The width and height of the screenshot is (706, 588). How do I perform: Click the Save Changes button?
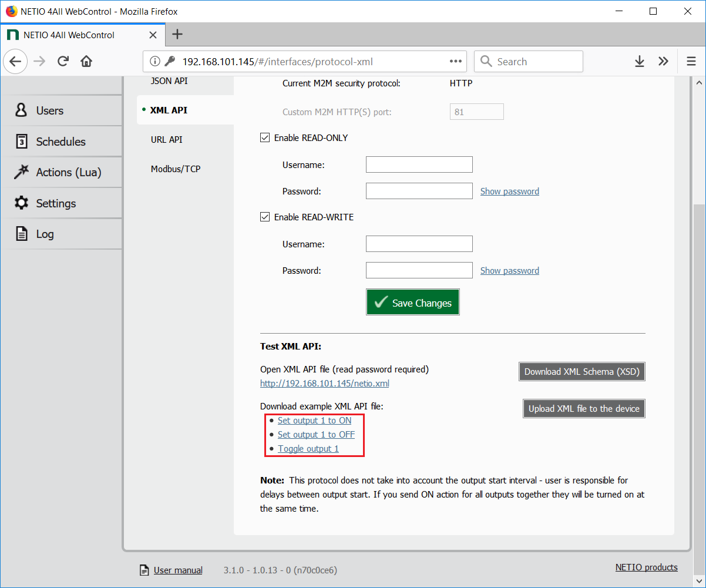413,302
